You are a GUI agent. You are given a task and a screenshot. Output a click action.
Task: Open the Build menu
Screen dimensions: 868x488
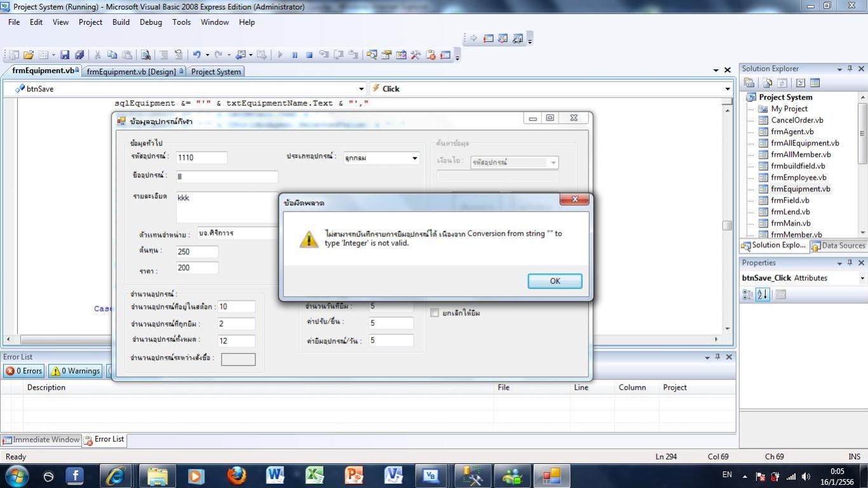point(121,22)
